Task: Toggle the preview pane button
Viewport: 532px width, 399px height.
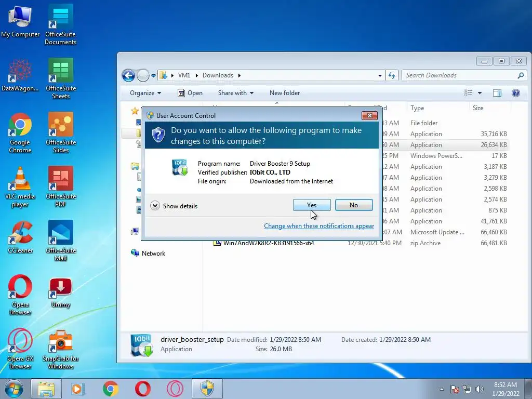Action: pos(497,93)
